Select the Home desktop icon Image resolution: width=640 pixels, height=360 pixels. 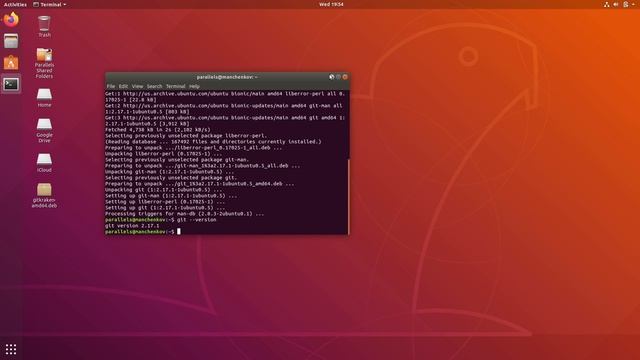pyautogui.click(x=44, y=98)
